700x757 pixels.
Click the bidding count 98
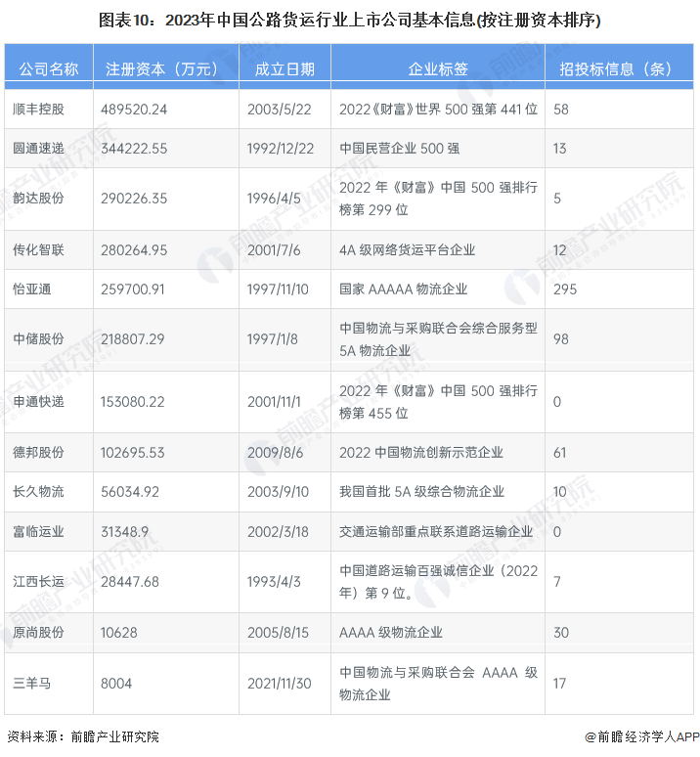[x=561, y=339]
